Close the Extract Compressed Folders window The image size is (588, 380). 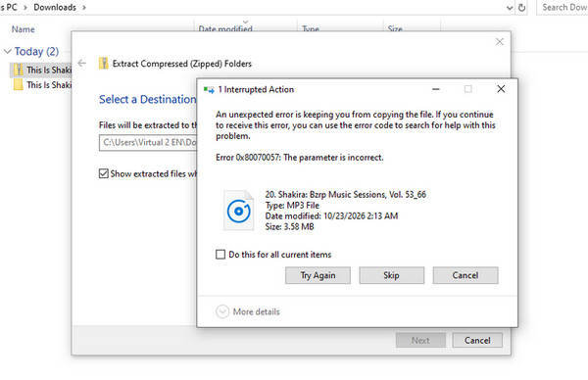(499, 41)
